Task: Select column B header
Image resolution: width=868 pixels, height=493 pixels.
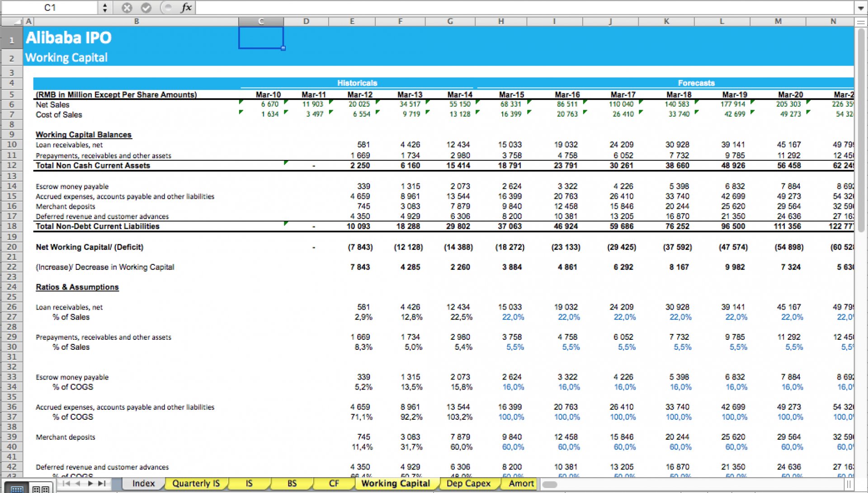Action: click(136, 21)
